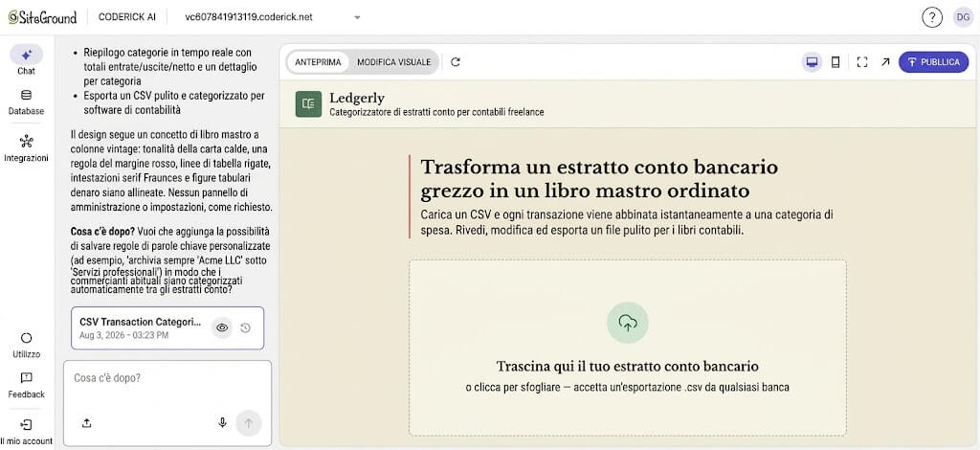Open preview in new tab arrow
The image size is (980, 450).
click(x=885, y=62)
